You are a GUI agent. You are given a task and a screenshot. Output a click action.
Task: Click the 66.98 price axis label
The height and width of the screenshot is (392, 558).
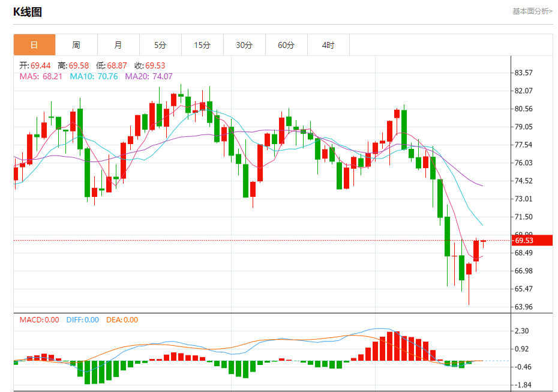click(524, 271)
